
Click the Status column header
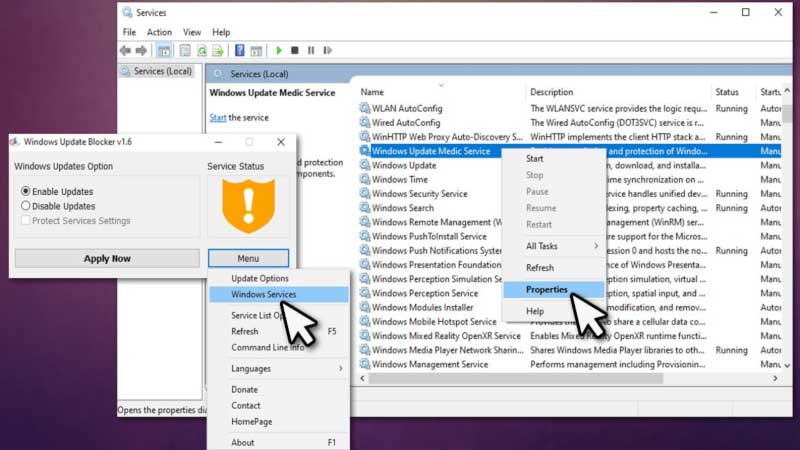(x=727, y=92)
